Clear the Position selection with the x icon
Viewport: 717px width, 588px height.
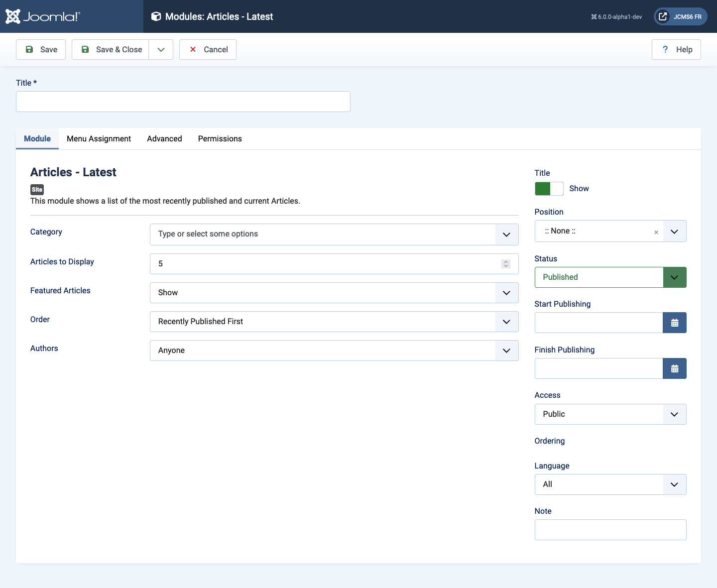click(656, 232)
